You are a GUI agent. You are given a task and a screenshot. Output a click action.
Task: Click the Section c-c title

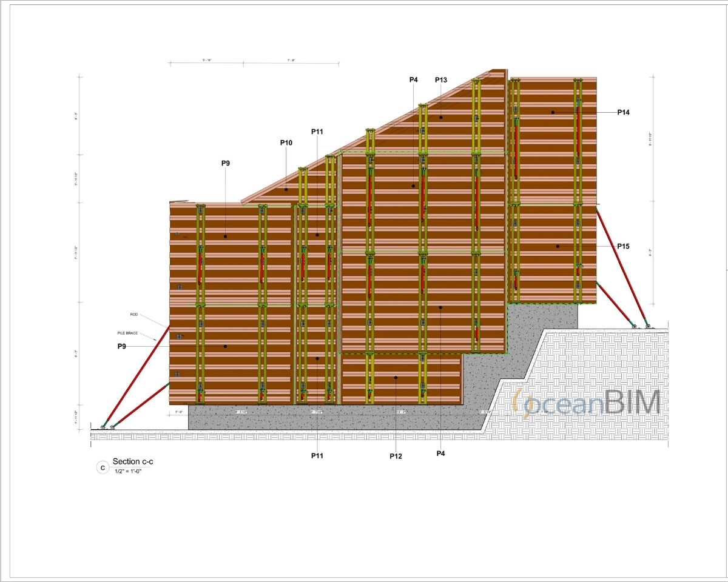(x=134, y=461)
